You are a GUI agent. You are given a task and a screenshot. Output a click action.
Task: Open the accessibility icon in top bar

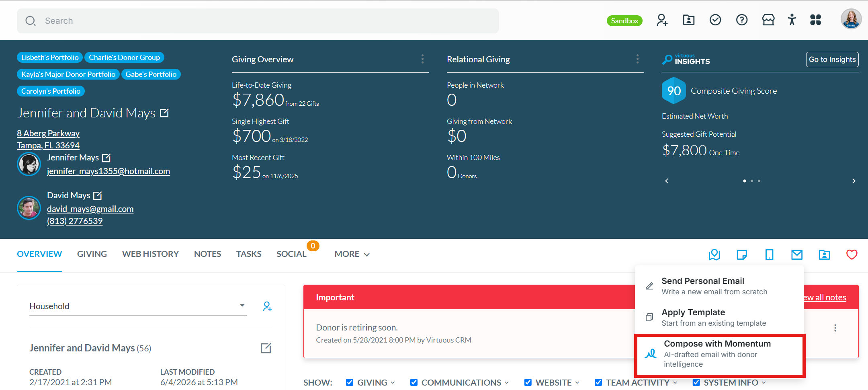coord(792,20)
